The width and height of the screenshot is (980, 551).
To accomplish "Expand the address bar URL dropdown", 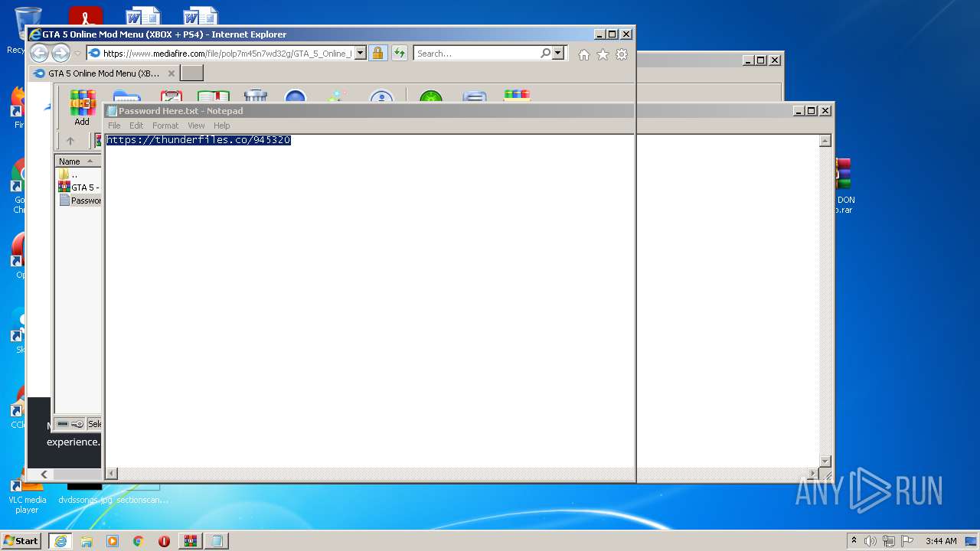I will [x=361, y=54].
